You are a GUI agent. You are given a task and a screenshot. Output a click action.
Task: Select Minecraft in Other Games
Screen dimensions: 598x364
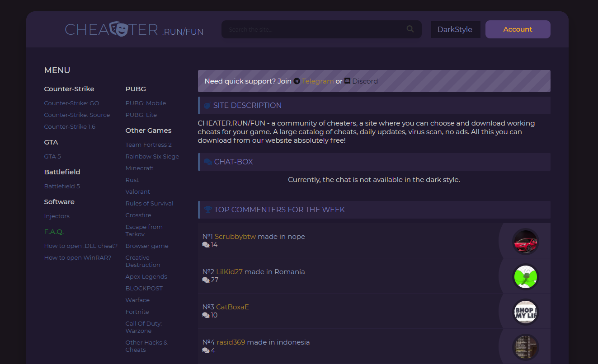pos(140,168)
